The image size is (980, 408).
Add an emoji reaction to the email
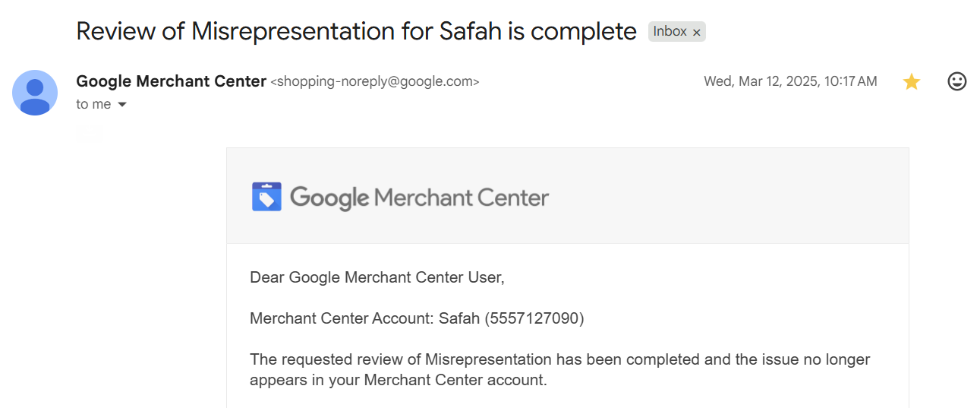[x=957, y=81]
